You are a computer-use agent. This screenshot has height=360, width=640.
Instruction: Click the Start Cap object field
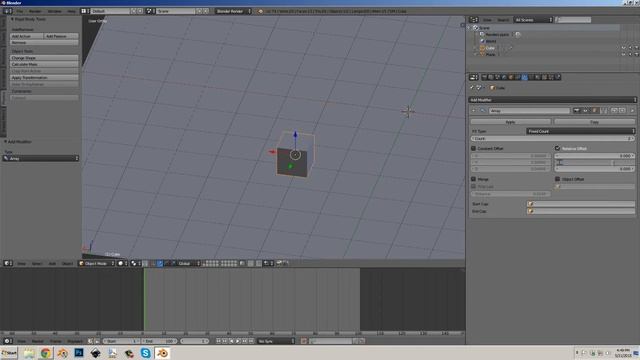tap(581, 204)
